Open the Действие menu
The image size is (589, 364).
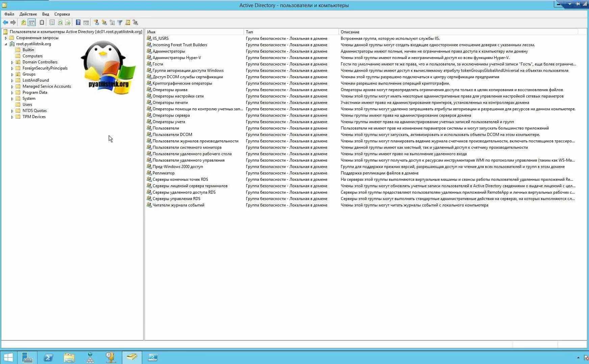tap(28, 14)
